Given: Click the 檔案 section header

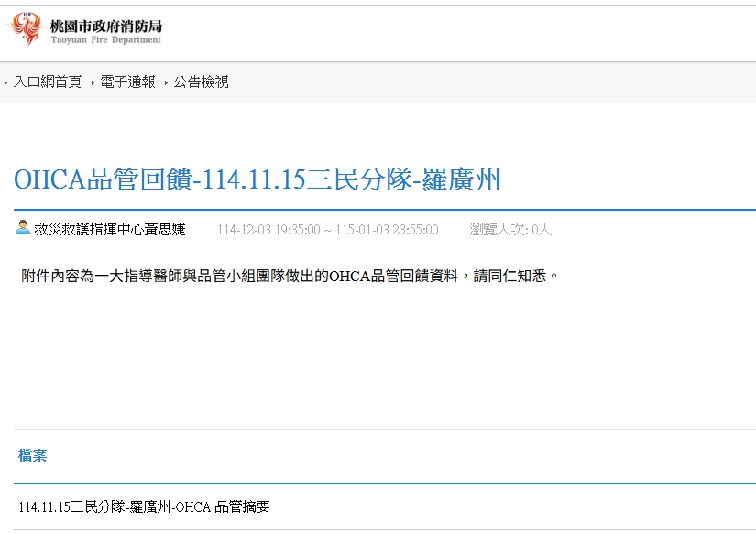Looking at the screenshot, I should [33, 455].
